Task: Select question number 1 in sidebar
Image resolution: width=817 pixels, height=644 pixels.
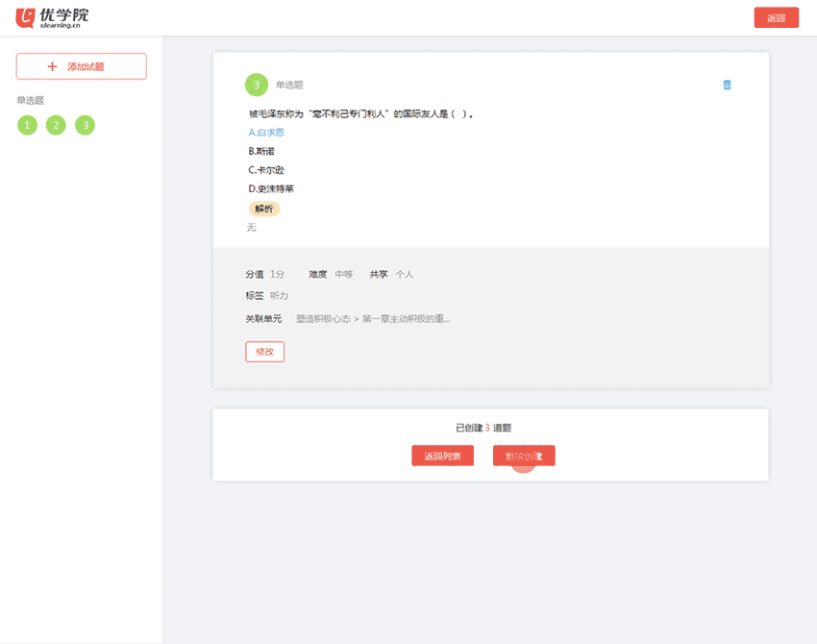Action: pos(27,125)
